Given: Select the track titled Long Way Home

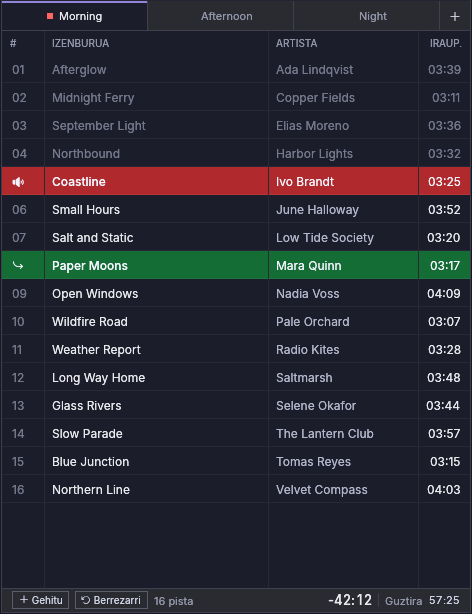Looking at the screenshot, I should click(x=99, y=377).
